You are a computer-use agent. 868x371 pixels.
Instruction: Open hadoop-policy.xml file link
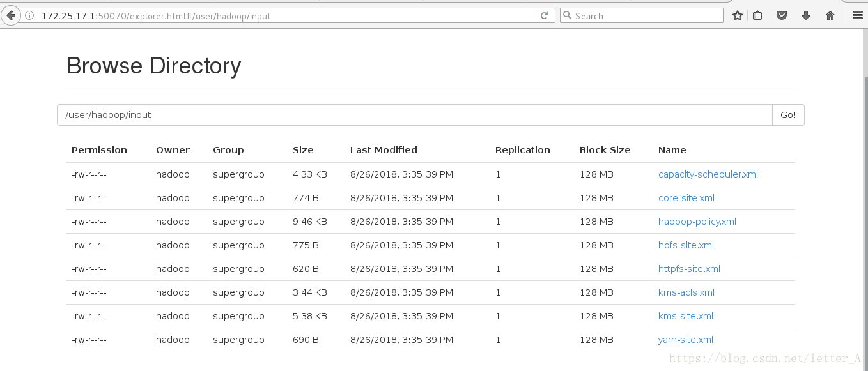click(697, 222)
